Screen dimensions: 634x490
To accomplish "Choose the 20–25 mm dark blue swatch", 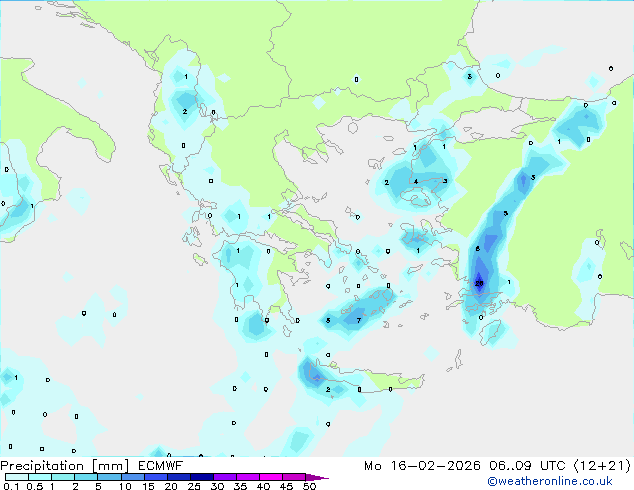I will [179, 477].
